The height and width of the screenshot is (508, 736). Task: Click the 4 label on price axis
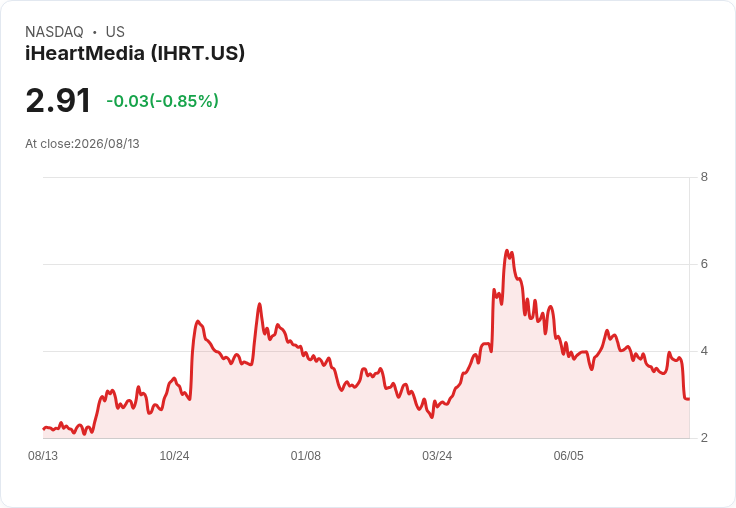(704, 351)
